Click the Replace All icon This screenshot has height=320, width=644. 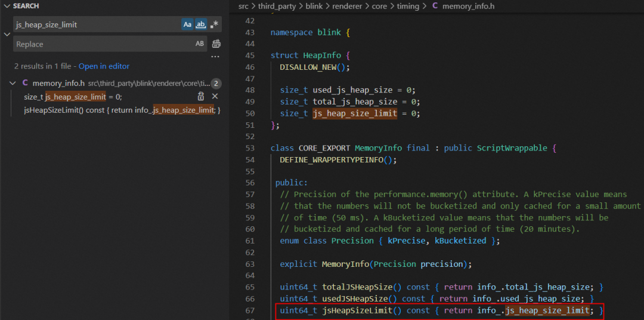click(216, 44)
